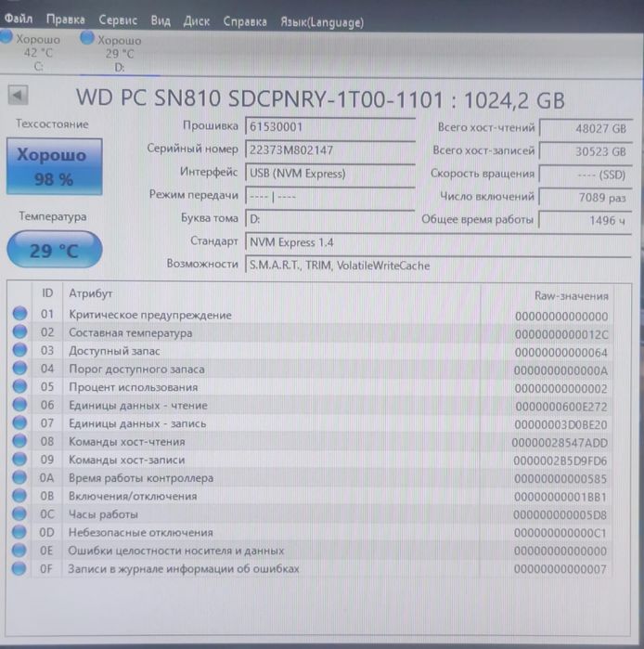
Task: Select the Составная температура row
Action: [x=311, y=333]
